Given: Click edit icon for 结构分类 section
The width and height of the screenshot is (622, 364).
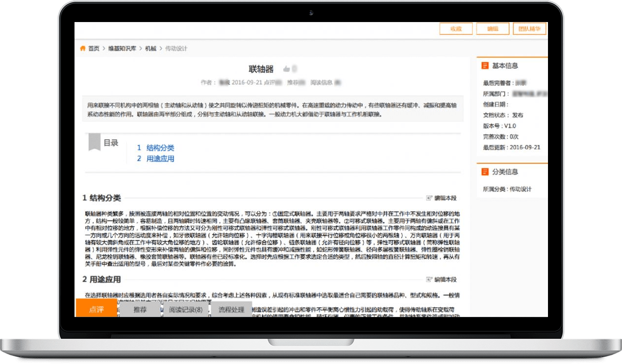Looking at the screenshot, I should click(x=429, y=198).
